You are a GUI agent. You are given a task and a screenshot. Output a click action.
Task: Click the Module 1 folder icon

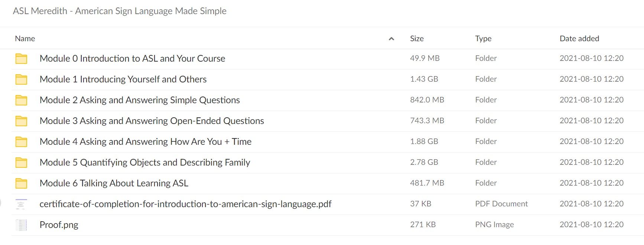(x=21, y=79)
